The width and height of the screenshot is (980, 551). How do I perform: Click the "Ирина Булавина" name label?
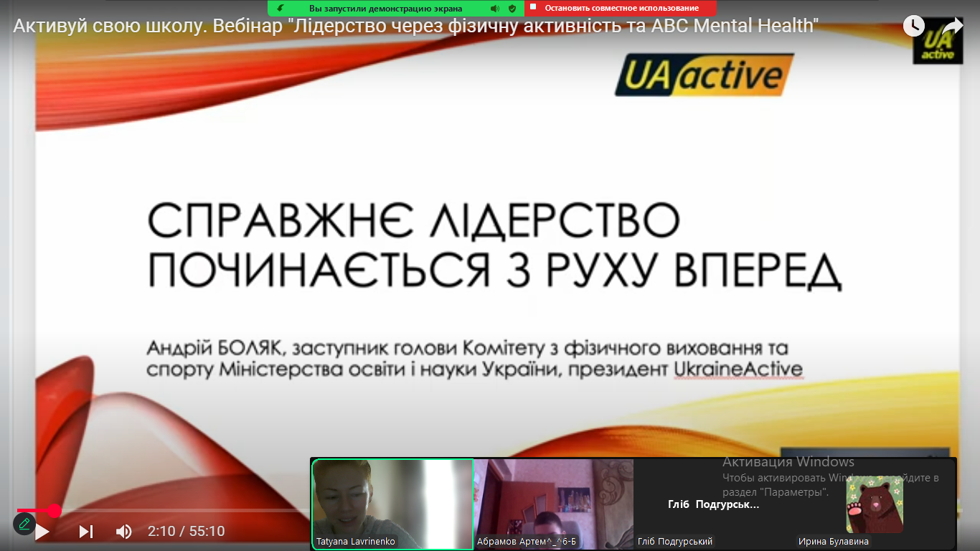[834, 542]
